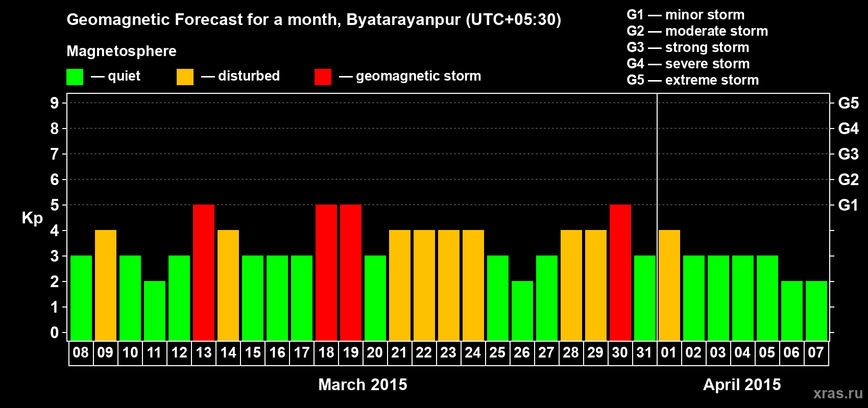Click the 'disturbed' legend label
868x408 pixels.
249,76
